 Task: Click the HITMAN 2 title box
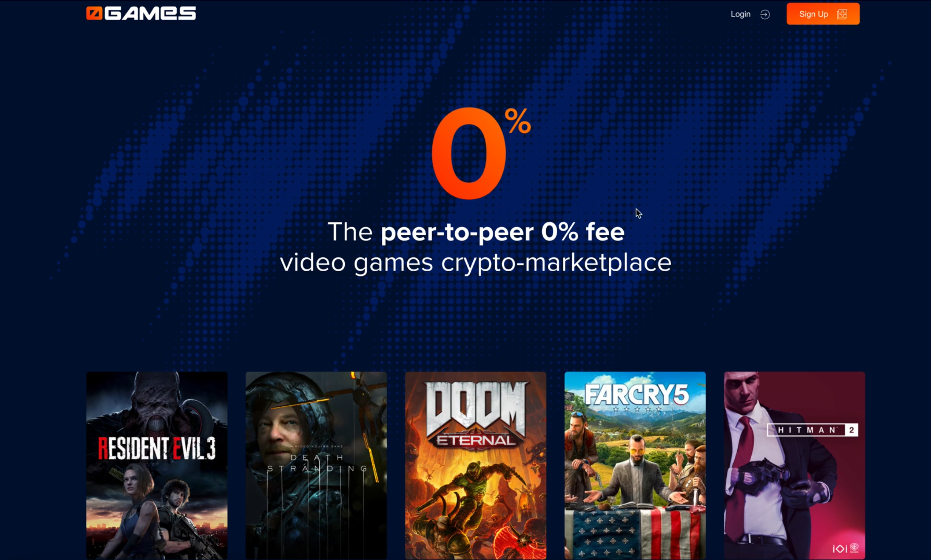point(812,430)
